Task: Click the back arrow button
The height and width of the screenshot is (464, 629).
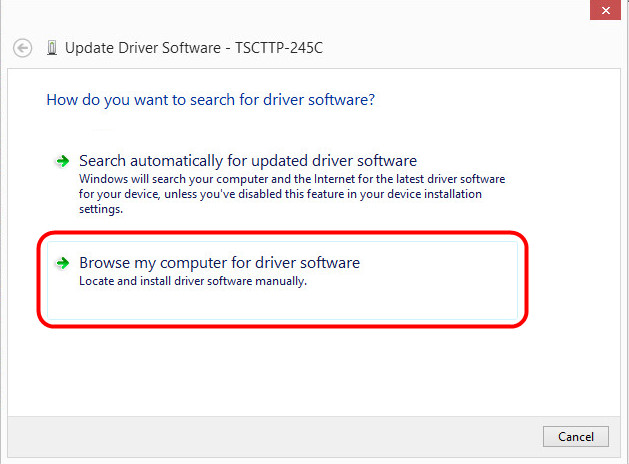Action: (22, 47)
